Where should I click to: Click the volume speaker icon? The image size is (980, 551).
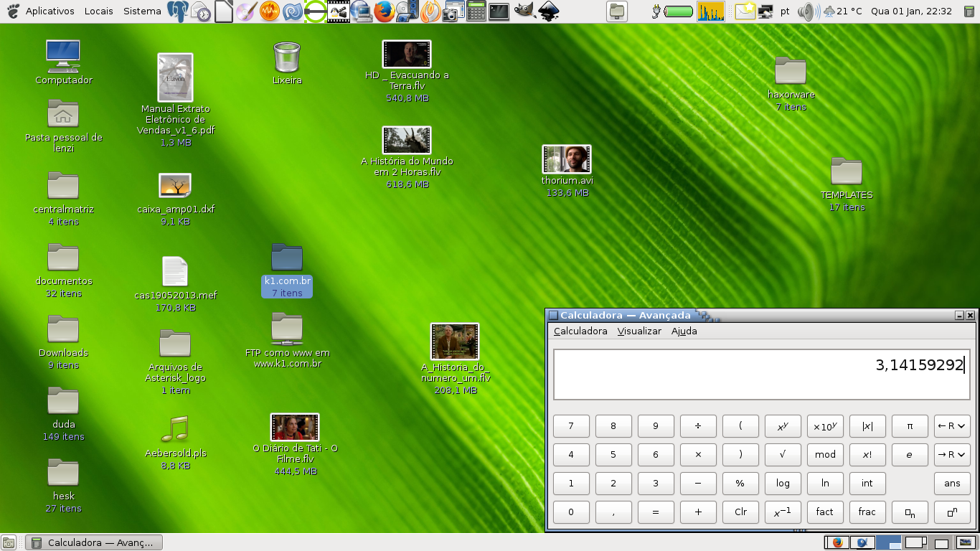click(807, 11)
